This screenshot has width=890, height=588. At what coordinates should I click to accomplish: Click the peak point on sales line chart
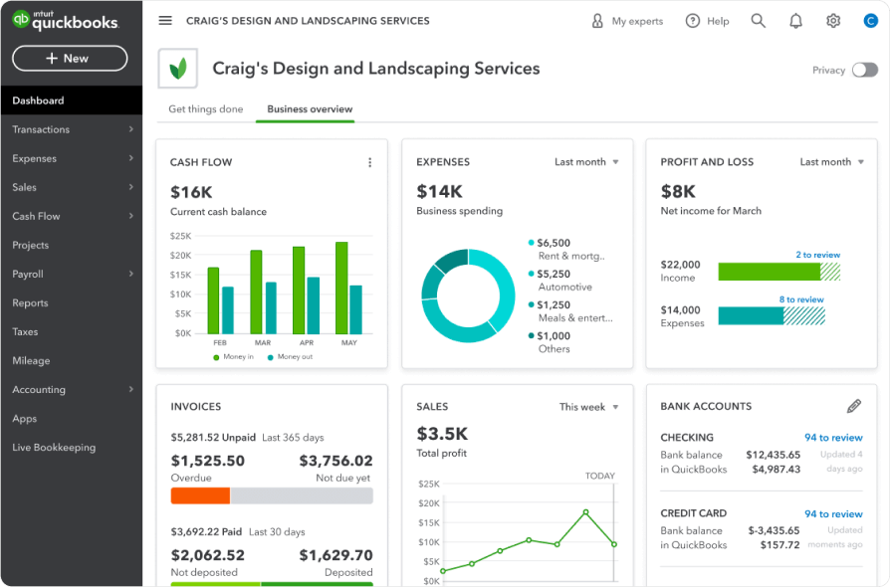(585, 512)
